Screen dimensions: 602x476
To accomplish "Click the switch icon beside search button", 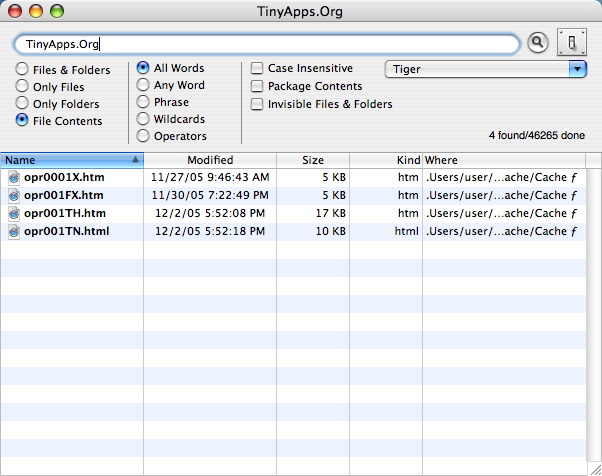I will coord(569,43).
